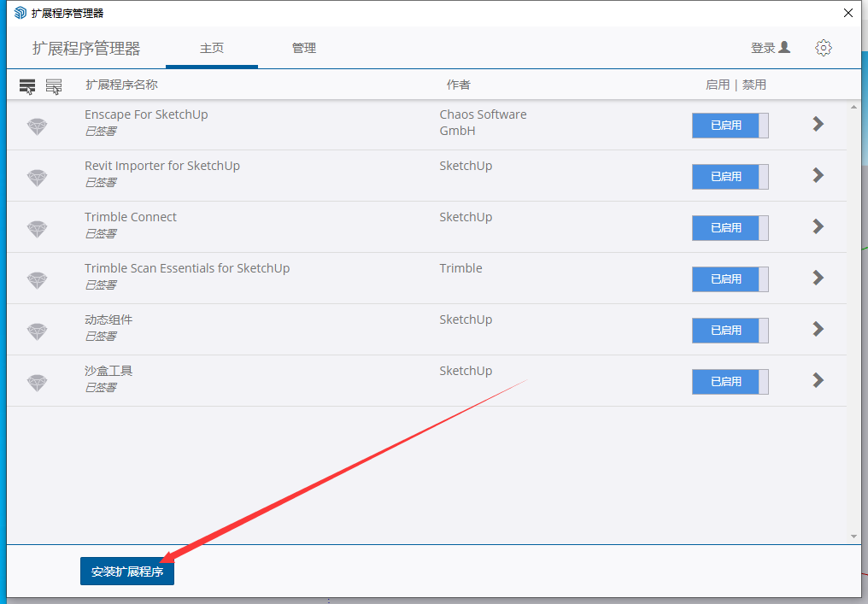Expand details chevron for Trimble Connect
868x604 pixels.
pyautogui.click(x=818, y=226)
